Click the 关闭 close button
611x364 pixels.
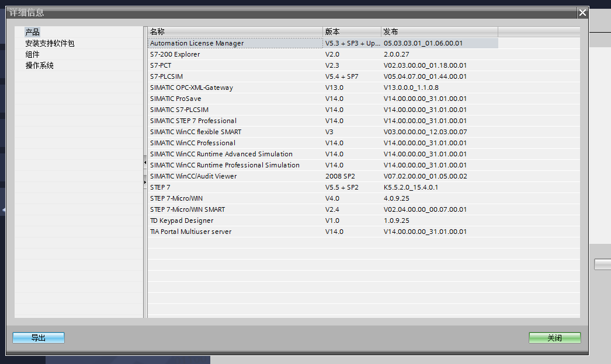[554, 338]
